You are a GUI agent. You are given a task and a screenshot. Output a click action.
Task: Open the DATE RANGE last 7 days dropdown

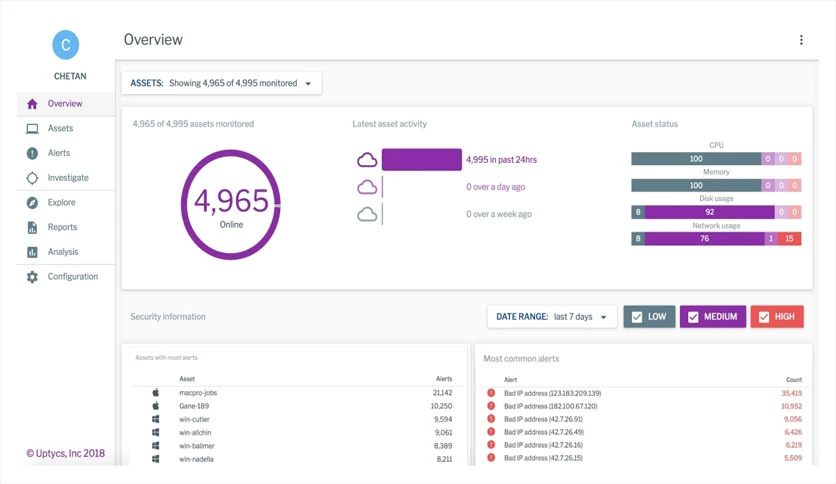[x=552, y=317]
